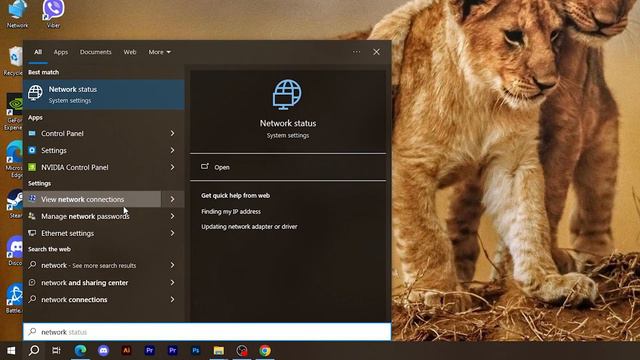This screenshot has width=640, height=360.
Task: Select the All search filter tab
Action: (38, 52)
